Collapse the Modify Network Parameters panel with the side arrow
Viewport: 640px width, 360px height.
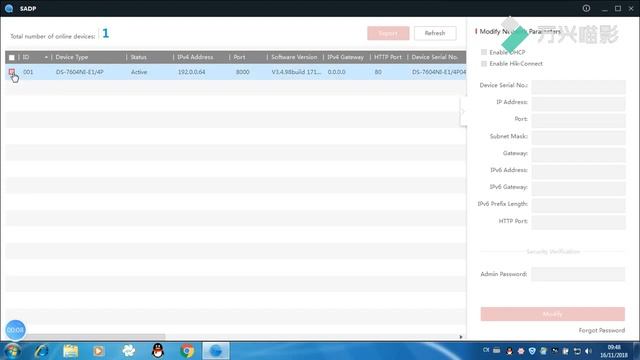tap(463, 111)
